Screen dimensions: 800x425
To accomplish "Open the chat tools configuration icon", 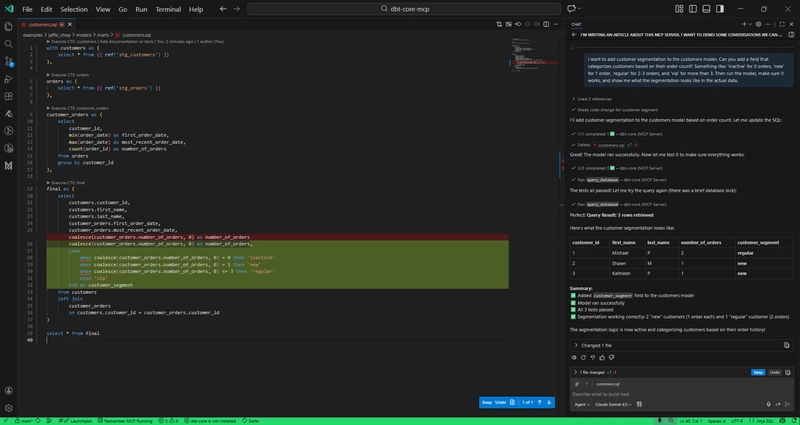I will [639, 404].
